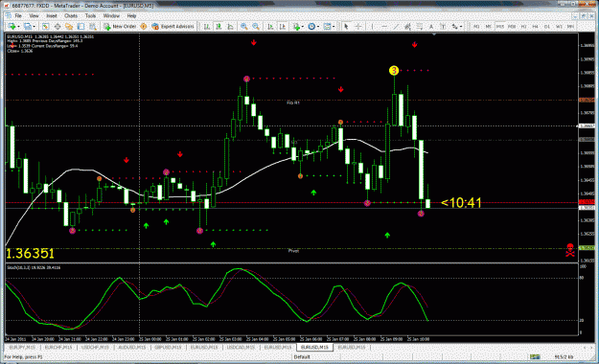The width and height of the screenshot is (599, 364).
Task: Select the text label tool
Action: pyautogui.click(x=443, y=27)
